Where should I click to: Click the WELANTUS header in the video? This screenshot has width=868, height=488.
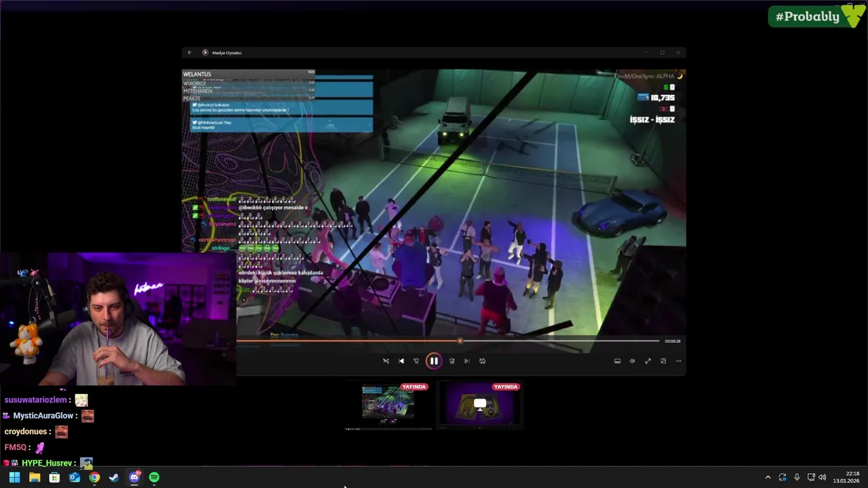click(197, 74)
